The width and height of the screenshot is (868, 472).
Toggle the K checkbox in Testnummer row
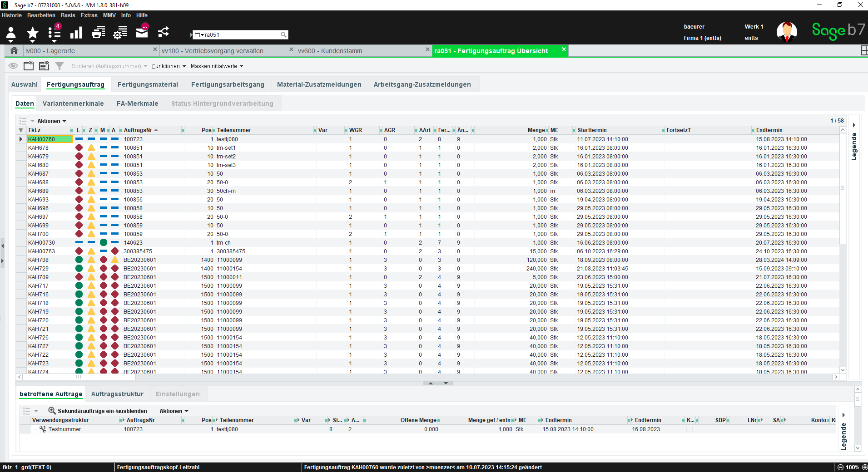point(689,429)
